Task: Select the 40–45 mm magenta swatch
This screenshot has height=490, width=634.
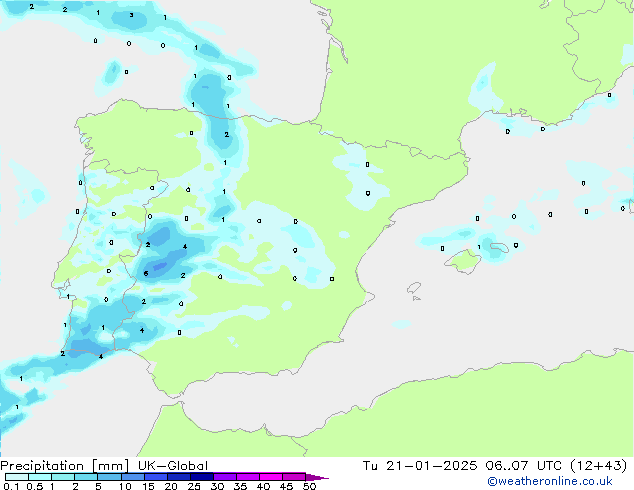Action: click(271, 477)
